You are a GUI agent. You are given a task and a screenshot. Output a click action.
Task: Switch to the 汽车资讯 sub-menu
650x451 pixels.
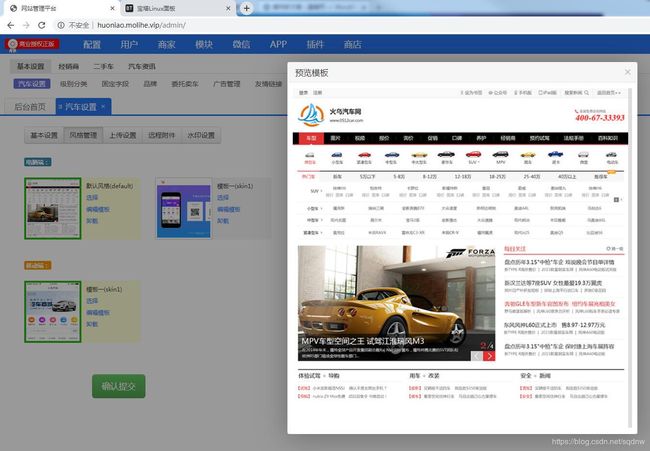point(141,66)
